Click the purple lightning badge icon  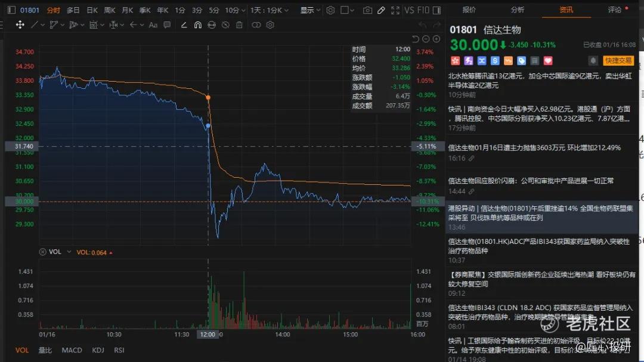click(x=469, y=61)
